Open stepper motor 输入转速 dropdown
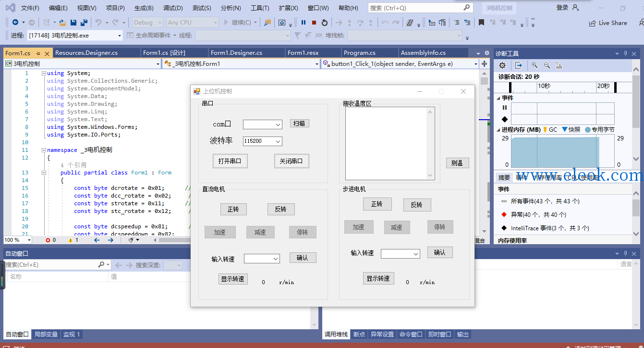644x348 pixels. pyautogui.click(x=416, y=253)
